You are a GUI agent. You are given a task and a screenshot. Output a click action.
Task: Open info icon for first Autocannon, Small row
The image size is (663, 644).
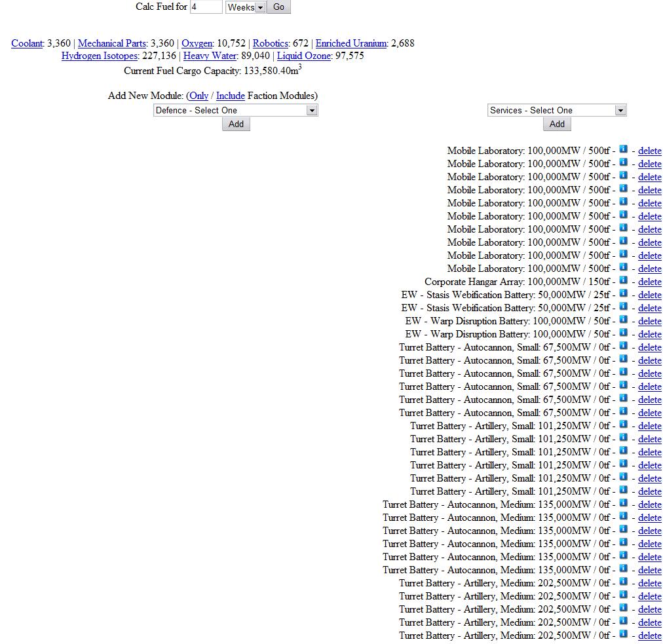(623, 345)
